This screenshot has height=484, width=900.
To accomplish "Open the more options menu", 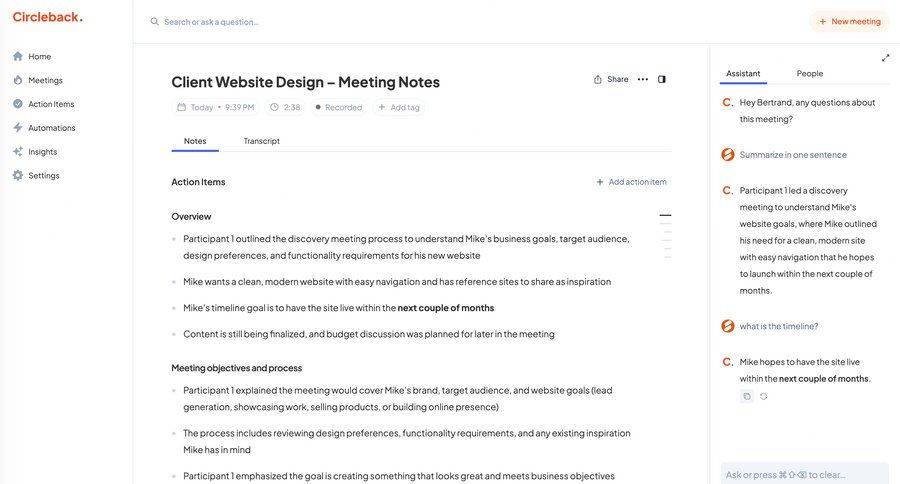I will (x=643, y=79).
